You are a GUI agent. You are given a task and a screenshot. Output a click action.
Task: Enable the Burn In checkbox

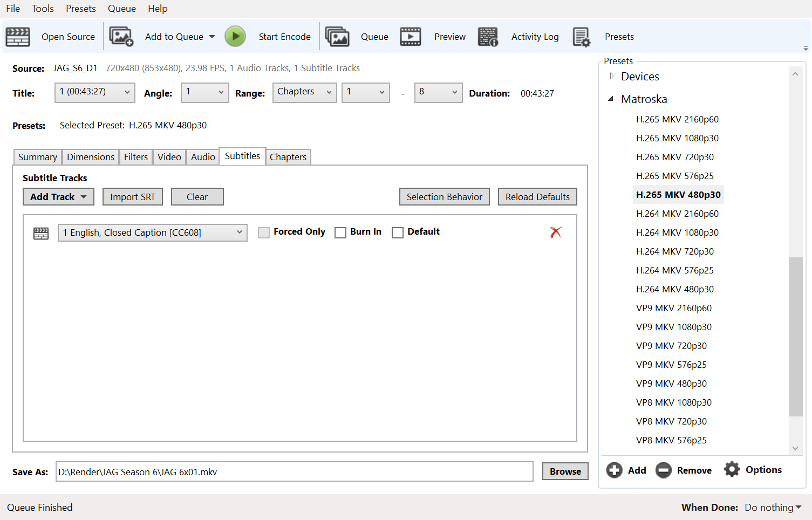point(340,232)
